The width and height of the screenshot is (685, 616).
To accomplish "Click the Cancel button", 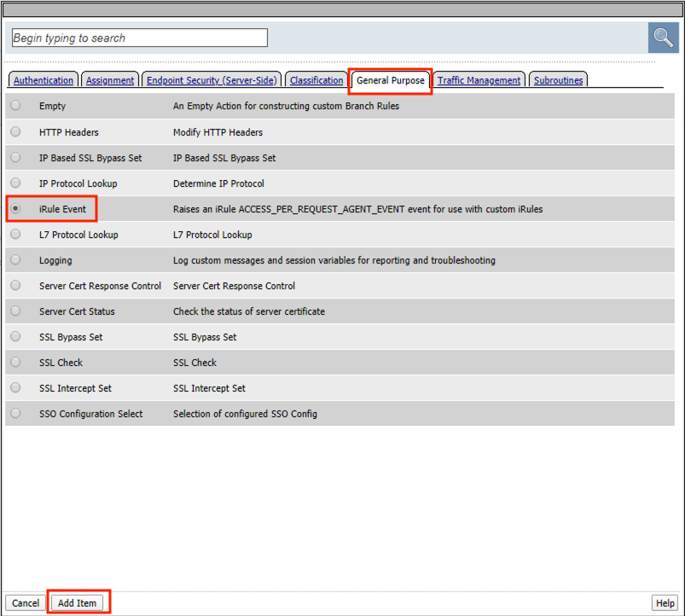I will [x=26, y=603].
